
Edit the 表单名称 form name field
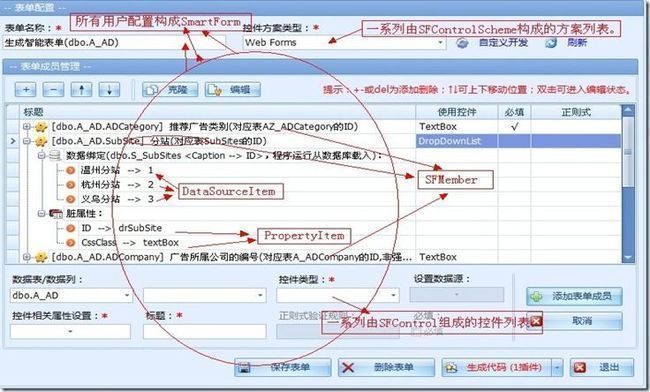(114, 42)
